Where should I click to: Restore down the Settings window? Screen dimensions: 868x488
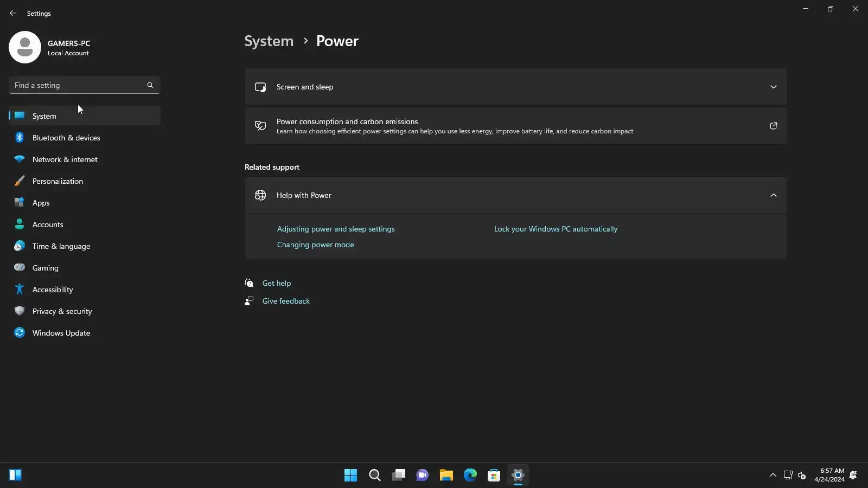[831, 9]
